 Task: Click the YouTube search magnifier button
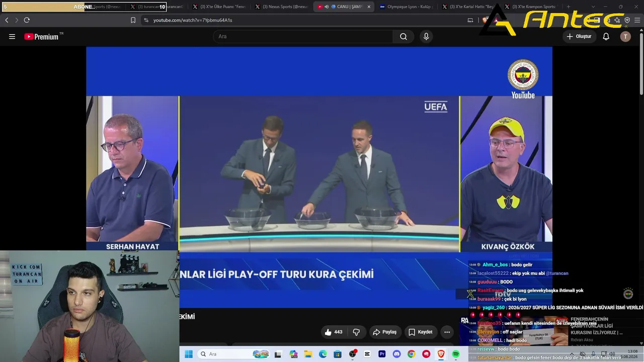pyautogui.click(x=404, y=36)
